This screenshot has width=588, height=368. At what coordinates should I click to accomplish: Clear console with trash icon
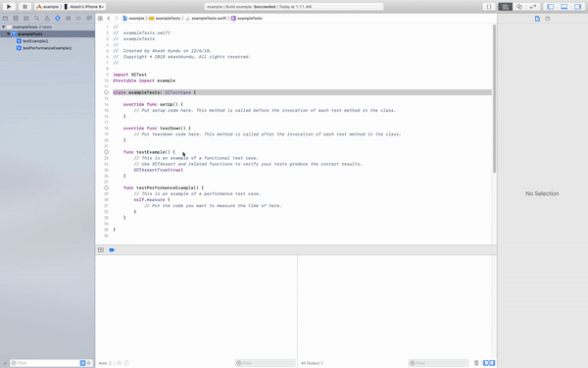click(x=477, y=363)
